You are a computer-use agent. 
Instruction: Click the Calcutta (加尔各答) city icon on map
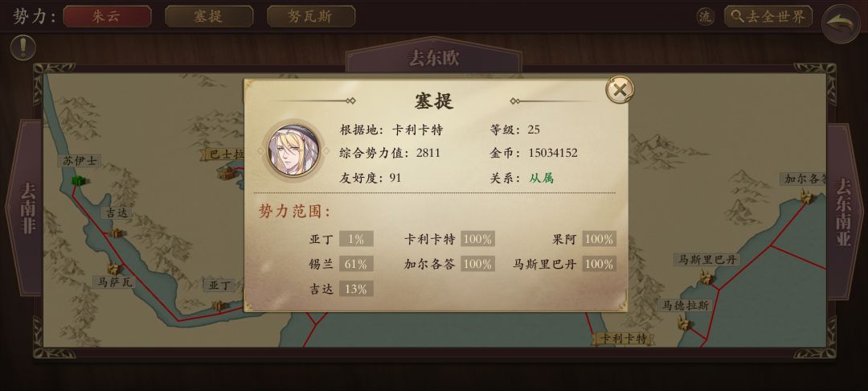808,196
